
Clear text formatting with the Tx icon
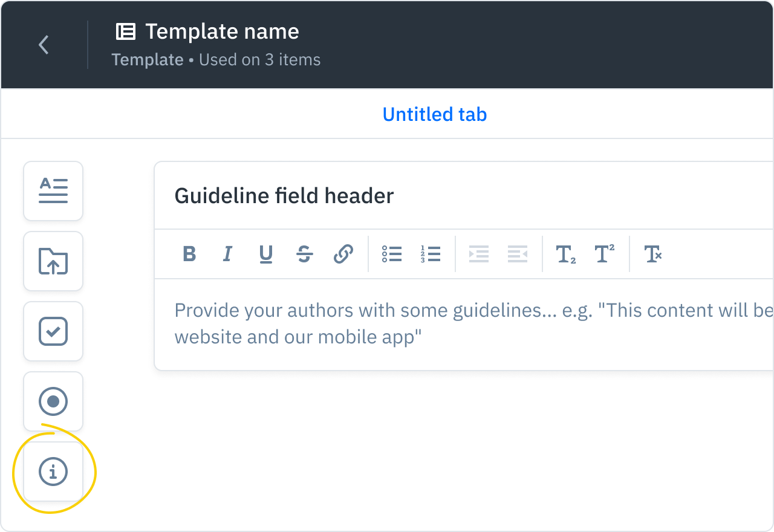coord(654,254)
